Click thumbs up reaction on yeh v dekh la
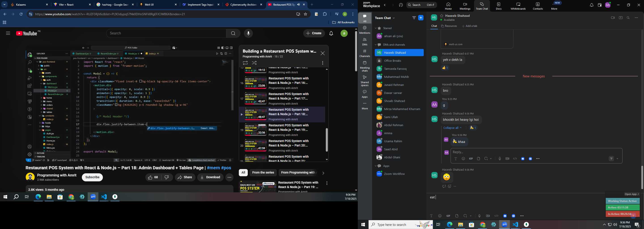The width and height of the screenshot is (644, 229). (445, 68)
